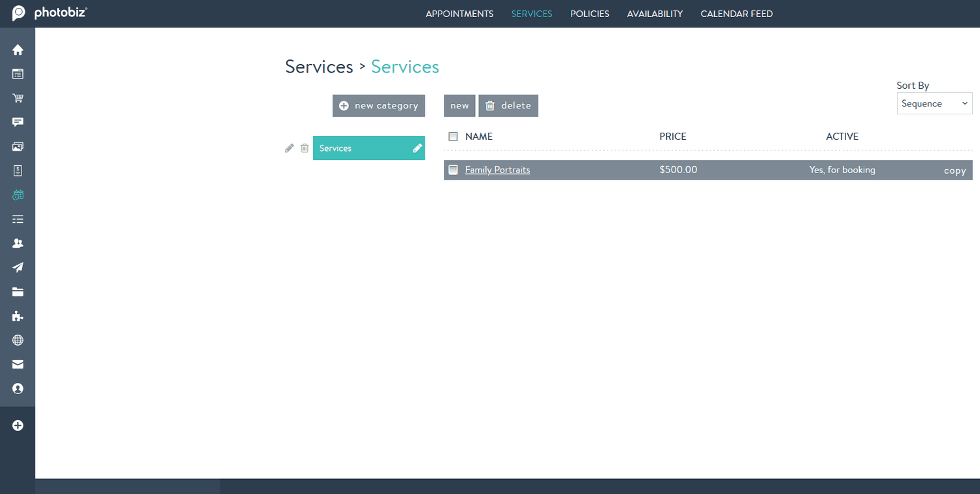Open the integrations puzzle-piece icon
This screenshot has height=494, width=980.
pos(18,316)
